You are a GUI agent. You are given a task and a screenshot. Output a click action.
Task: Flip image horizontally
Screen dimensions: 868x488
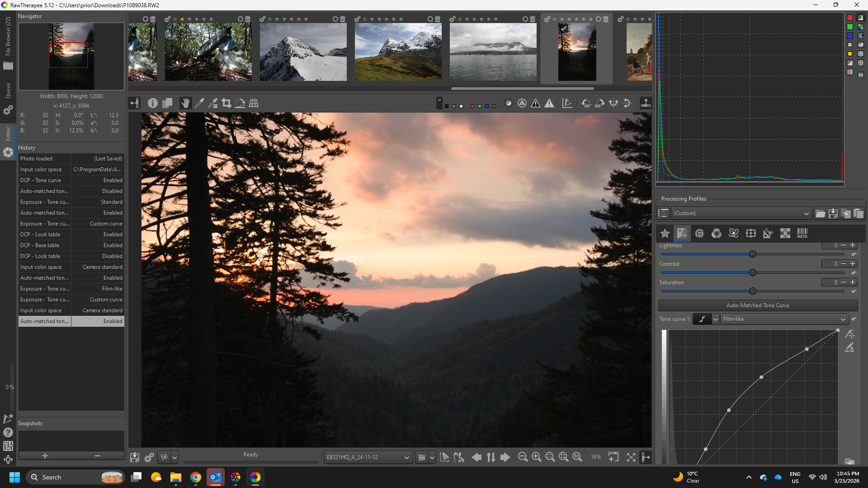tap(613, 103)
